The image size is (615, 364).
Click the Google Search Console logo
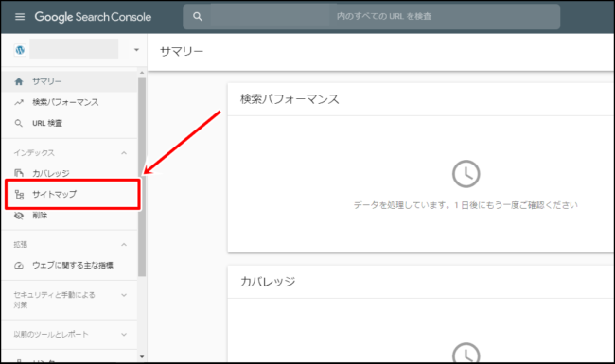coord(93,17)
